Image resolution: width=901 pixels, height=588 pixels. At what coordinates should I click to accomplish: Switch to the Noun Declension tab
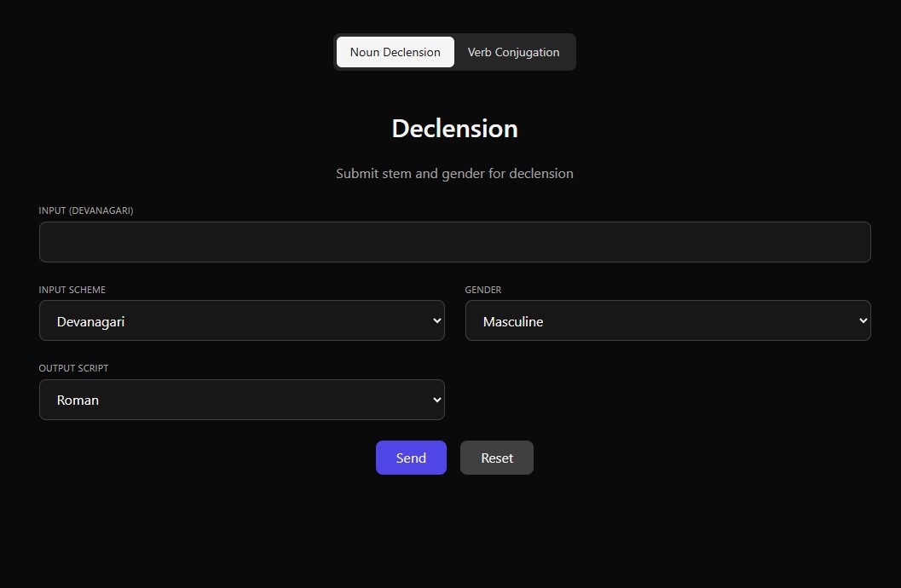pyautogui.click(x=396, y=52)
